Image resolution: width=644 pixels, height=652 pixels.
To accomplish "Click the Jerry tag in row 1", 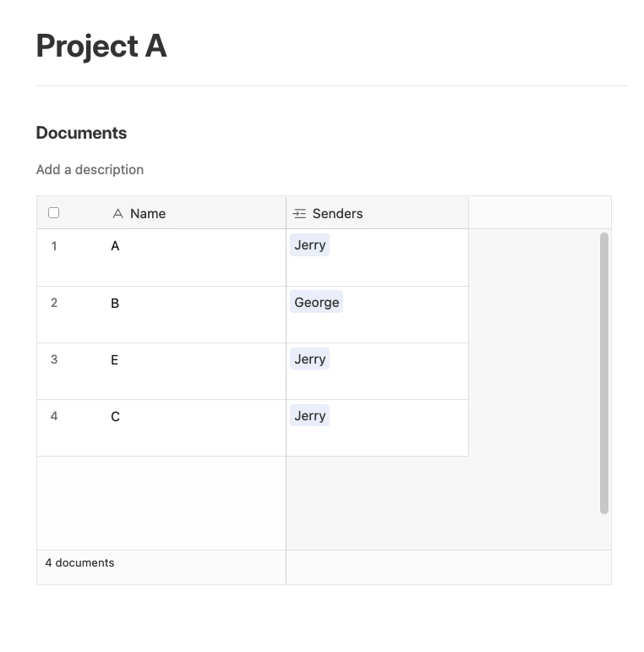I will click(310, 245).
